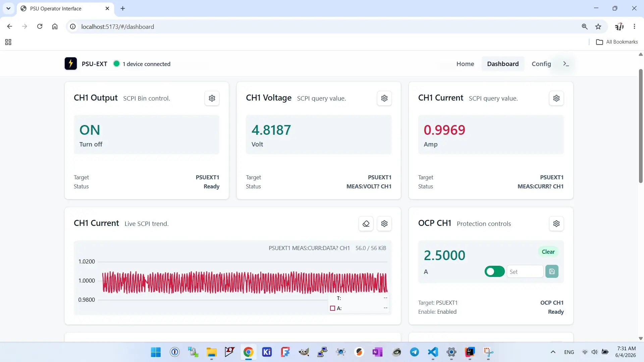Toggle OCP CH1 enable switch
Screen dimensions: 644x362
494,271
